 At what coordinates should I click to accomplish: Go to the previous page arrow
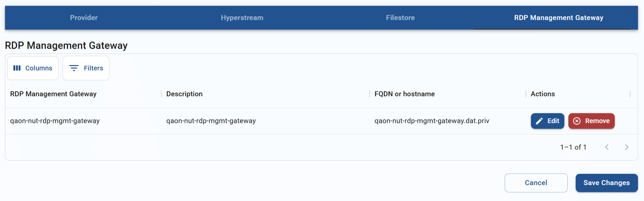coord(607,147)
